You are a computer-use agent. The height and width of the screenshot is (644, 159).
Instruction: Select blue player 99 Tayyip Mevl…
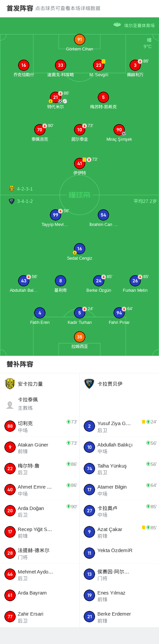coord(55,215)
